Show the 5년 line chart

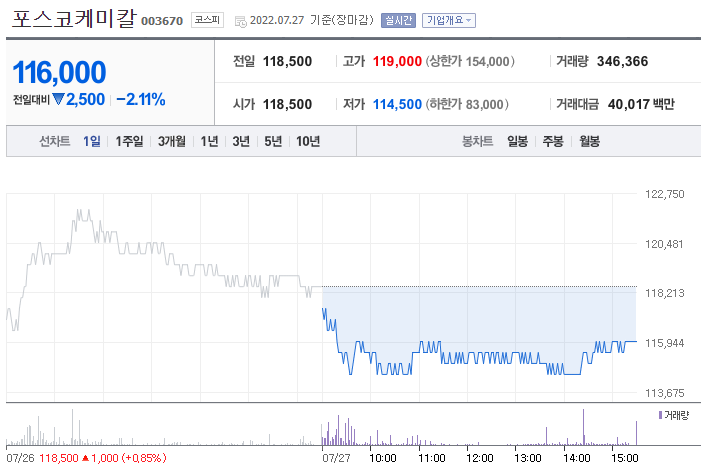click(x=273, y=141)
